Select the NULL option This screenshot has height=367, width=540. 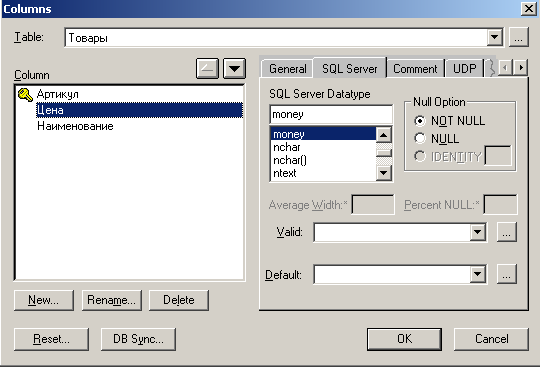pyautogui.click(x=419, y=138)
